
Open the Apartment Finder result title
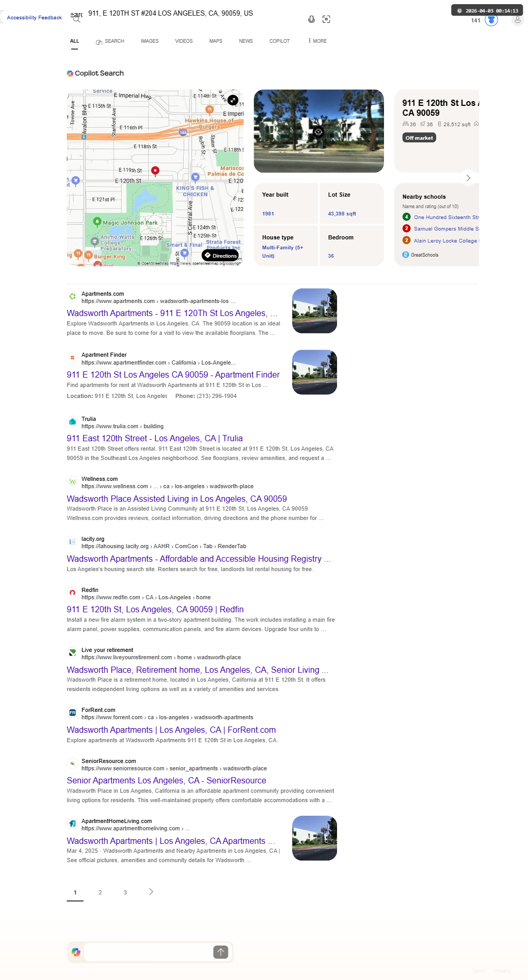point(173,374)
